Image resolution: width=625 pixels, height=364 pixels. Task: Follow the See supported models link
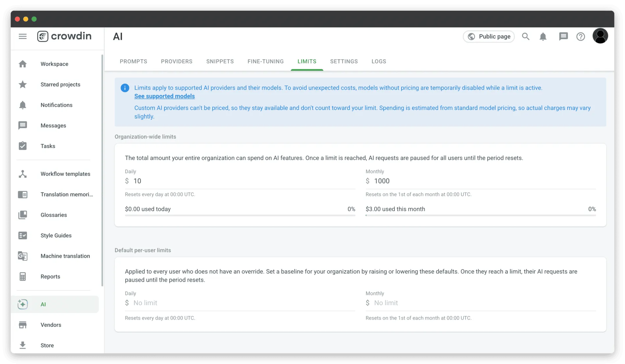[164, 96]
